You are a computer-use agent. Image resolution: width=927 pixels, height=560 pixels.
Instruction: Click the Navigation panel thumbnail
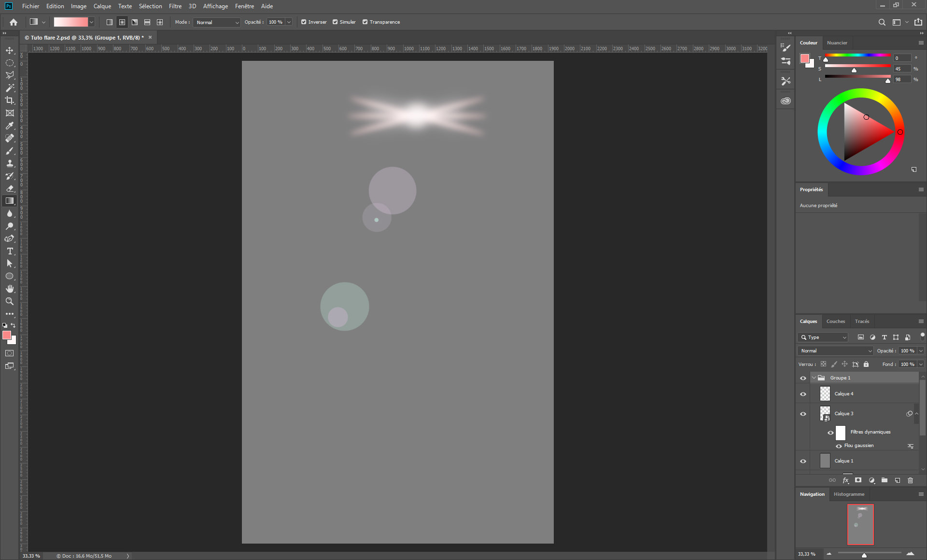click(861, 525)
